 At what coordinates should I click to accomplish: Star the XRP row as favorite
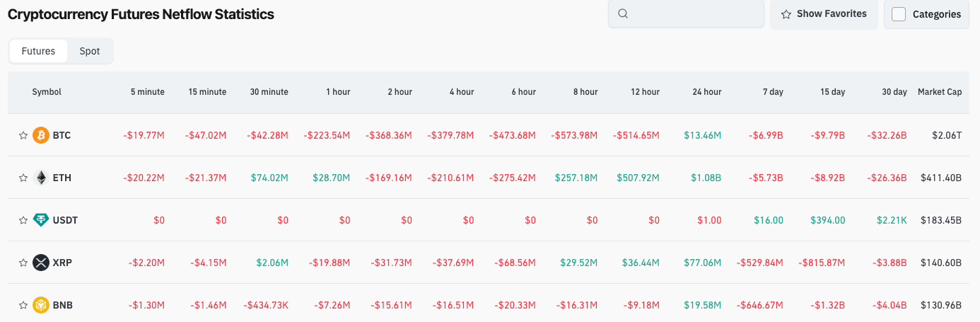click(23, 263)
